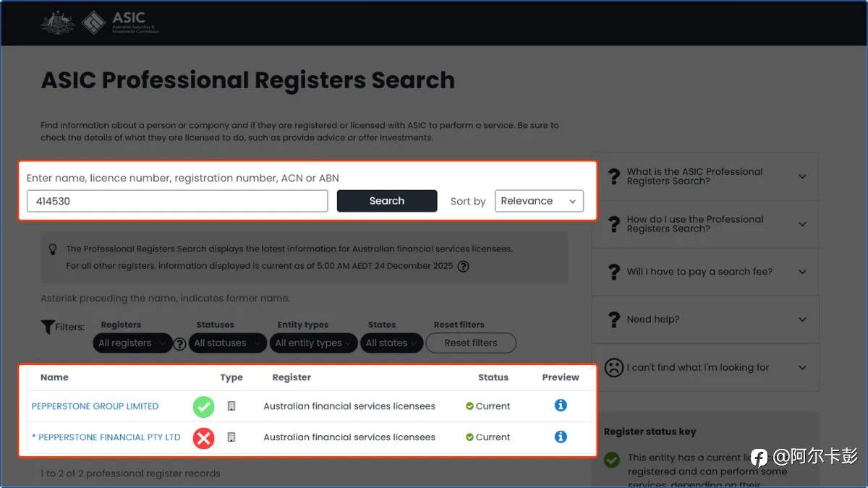Expand Will I have to pay a search fee
The image size is (868, 488).
click(x=706, y=272)
